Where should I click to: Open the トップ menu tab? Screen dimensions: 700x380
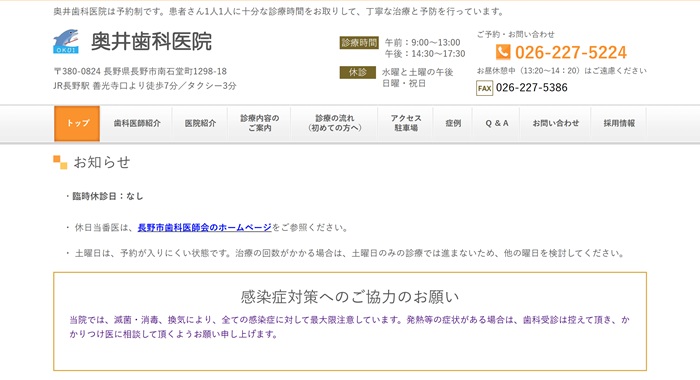point(77,124)
